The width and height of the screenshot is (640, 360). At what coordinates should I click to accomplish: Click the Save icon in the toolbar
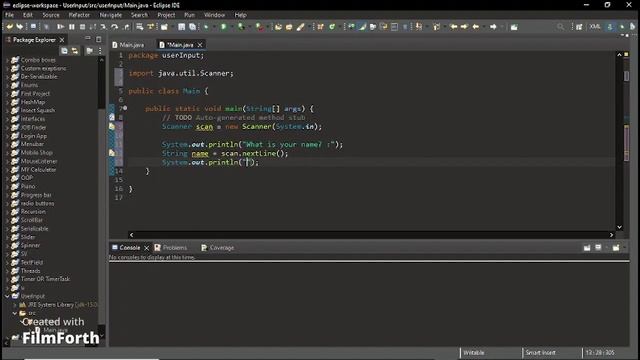tap(181, 27)
